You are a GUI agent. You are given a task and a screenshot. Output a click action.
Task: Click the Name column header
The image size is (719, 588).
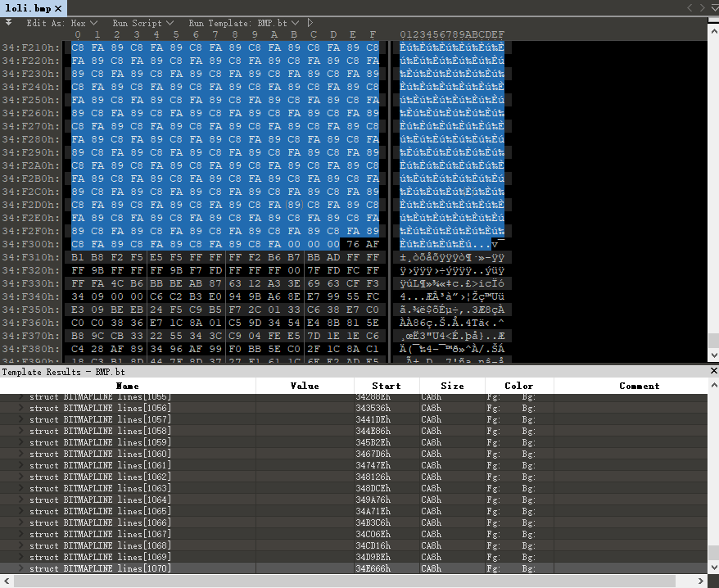[x=128, y=386]
